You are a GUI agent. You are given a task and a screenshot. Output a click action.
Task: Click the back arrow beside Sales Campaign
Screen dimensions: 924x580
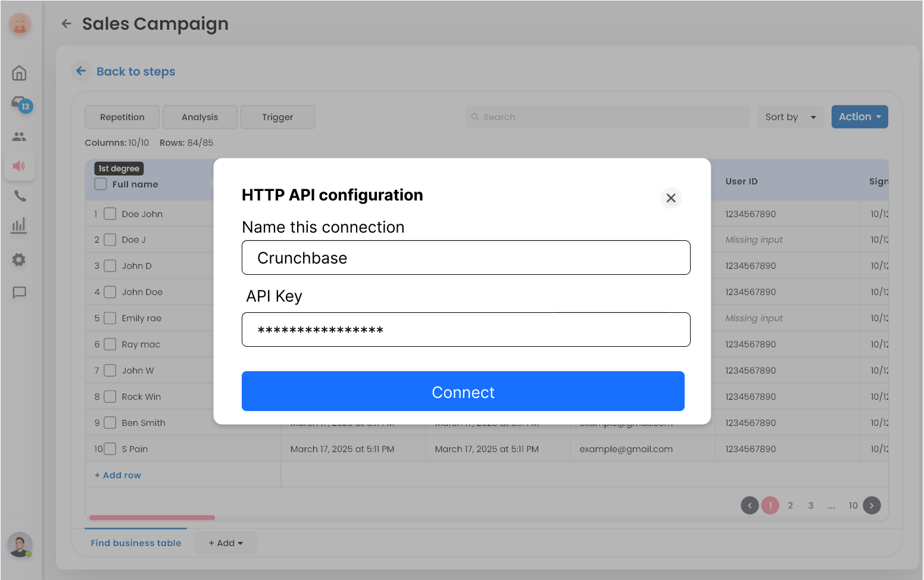[x=66, y=24]
